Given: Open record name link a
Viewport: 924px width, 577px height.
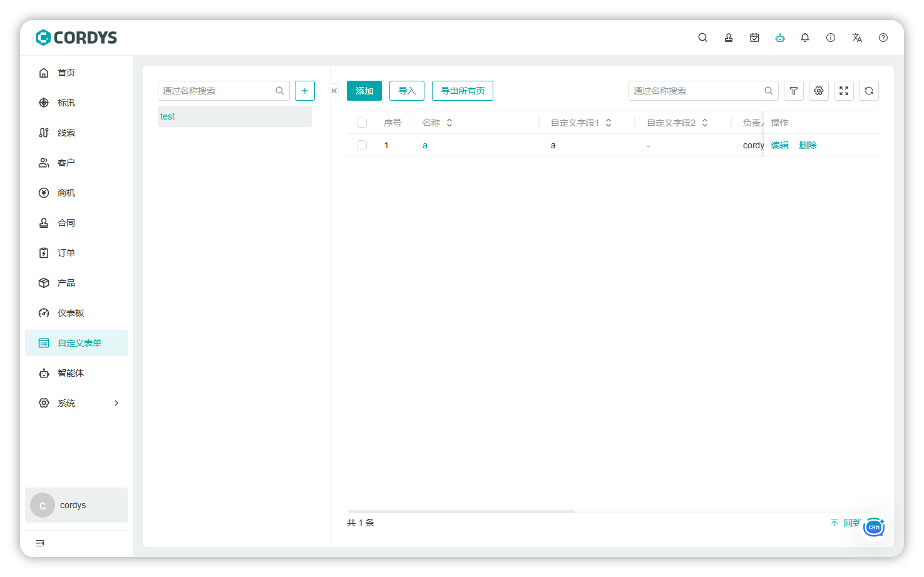Looking at the screenshot, I should click(425, 145).
